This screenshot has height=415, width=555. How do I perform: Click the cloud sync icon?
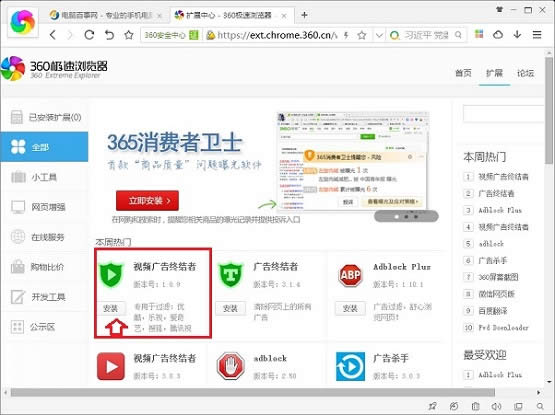point(498,34)
